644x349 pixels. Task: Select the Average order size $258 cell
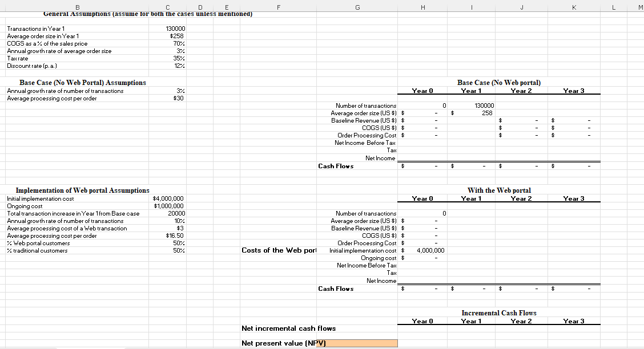168,35
